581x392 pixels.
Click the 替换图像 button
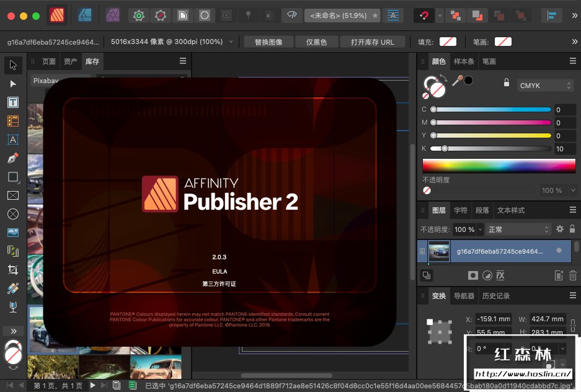[268, 42]
